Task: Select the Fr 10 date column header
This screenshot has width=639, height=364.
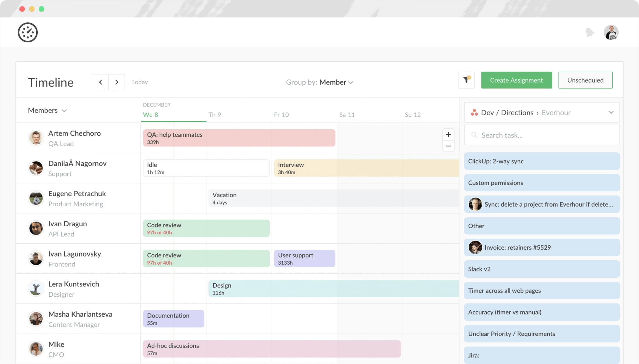Action: [x=281, y=115]
